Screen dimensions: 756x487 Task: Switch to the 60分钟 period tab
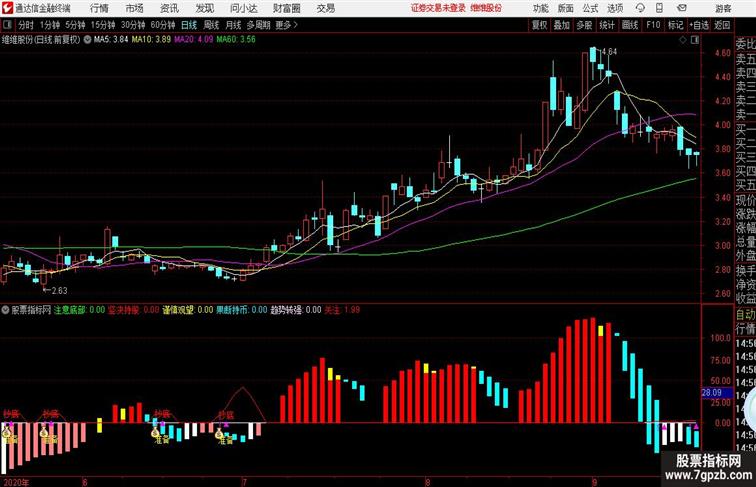163,25
